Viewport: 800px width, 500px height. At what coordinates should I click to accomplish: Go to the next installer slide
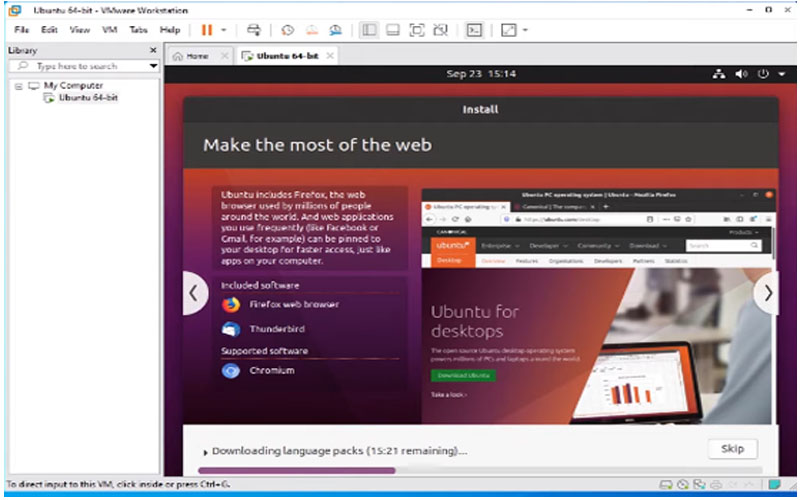(767, 293)
